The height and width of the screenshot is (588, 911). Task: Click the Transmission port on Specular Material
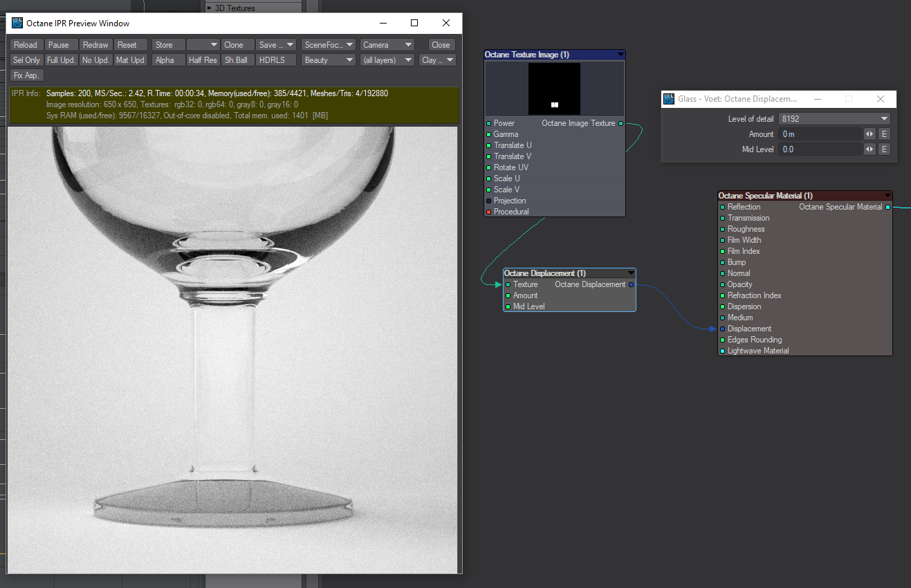(722, 219)
